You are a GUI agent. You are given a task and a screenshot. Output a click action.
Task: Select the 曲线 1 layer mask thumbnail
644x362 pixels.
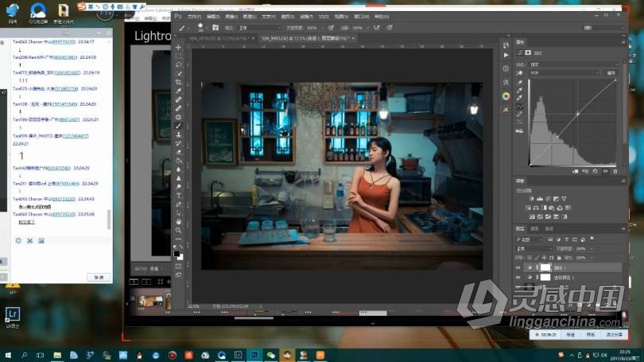click(x=545, y=268)
